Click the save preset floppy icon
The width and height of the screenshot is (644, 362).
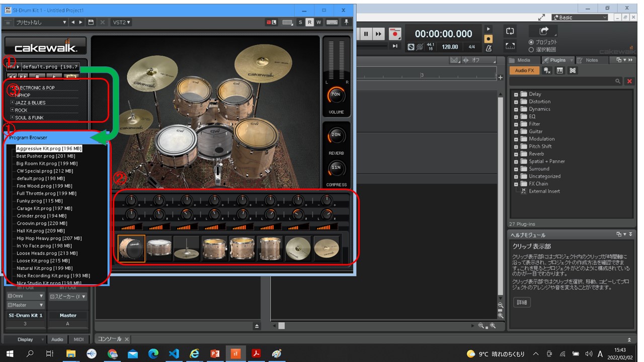click(91, 22)
